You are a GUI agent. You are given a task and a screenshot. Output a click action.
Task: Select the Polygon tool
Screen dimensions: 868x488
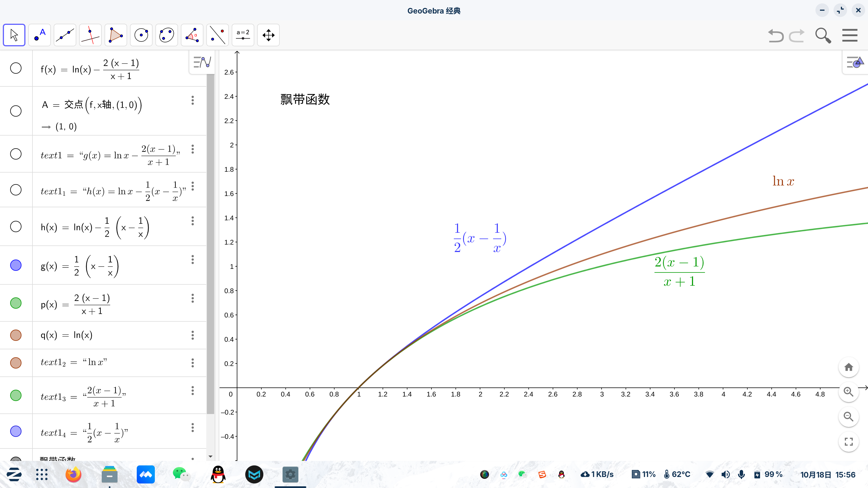[x=116, y=35]
